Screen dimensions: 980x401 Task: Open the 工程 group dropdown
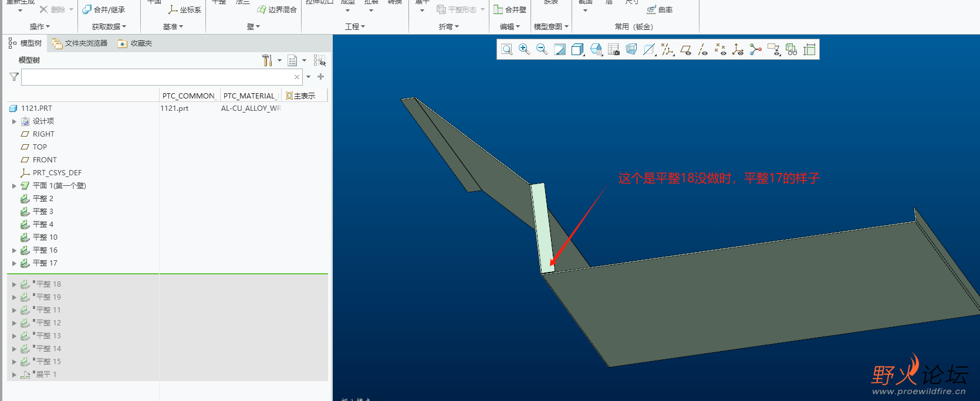[355, 27]
